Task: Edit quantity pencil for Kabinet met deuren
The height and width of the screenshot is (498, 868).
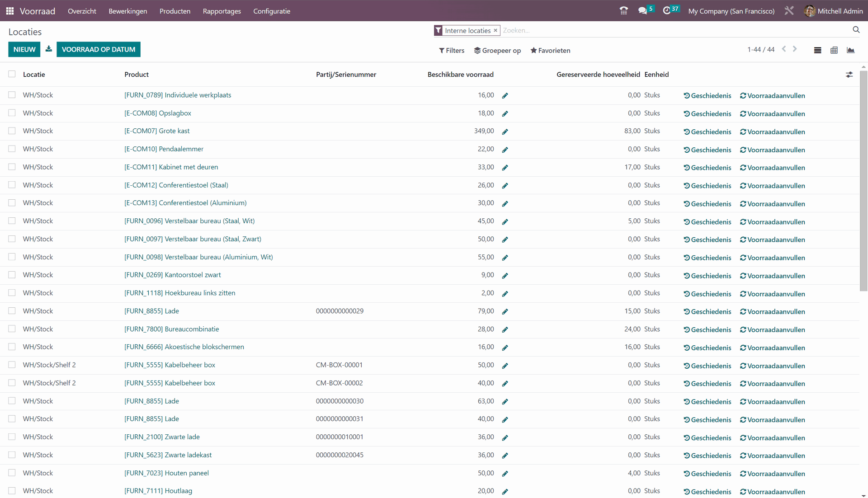Action: 505,168
